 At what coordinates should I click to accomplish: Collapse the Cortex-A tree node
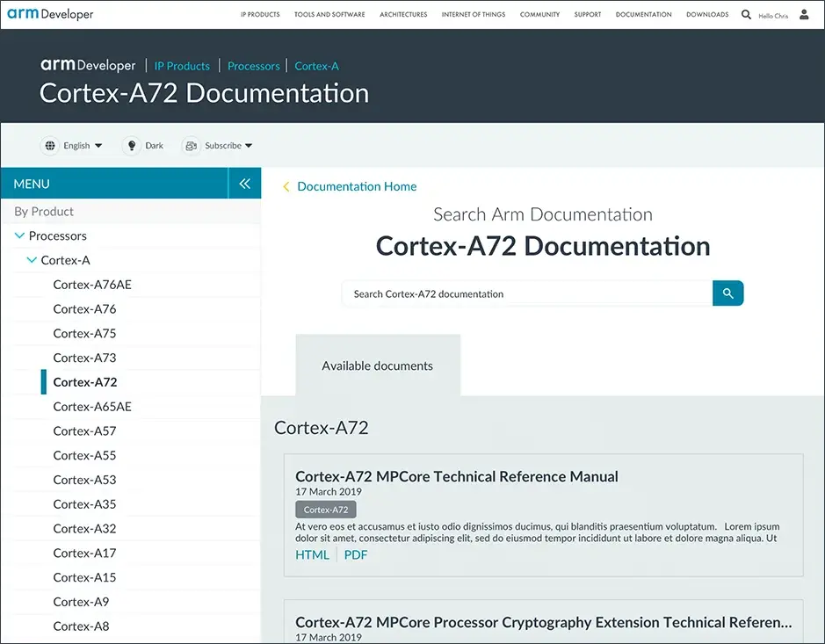click(x=32, y=260)
